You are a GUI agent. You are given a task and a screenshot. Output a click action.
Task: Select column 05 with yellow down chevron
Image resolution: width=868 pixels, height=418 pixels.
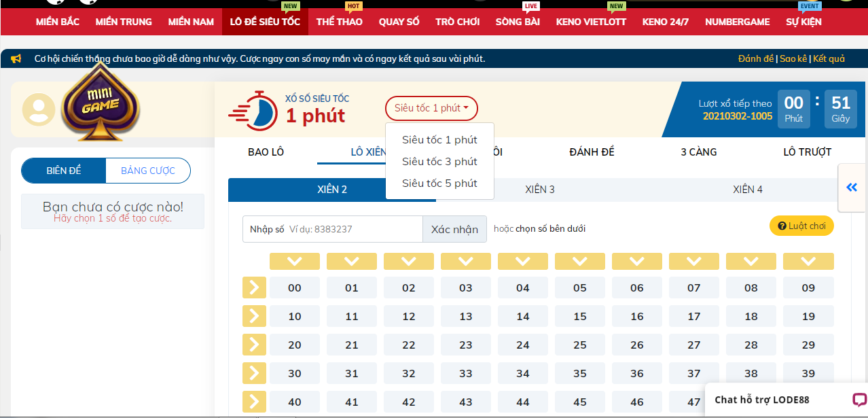pos(579,262)
